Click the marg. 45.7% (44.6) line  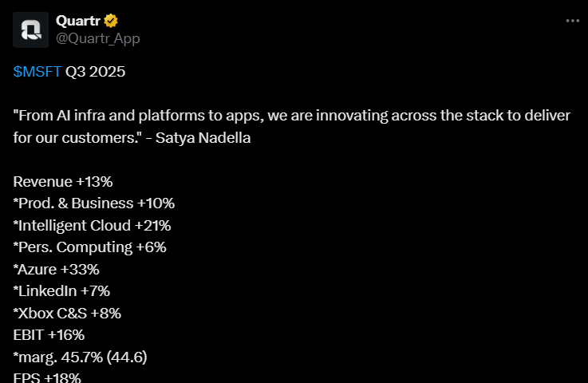pyautogui.click(x=80, y=357)
